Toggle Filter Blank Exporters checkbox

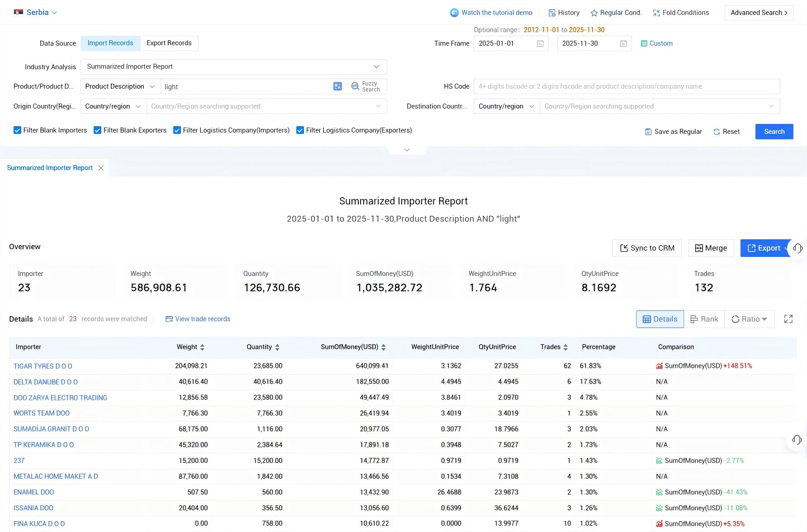coord(97,130)
